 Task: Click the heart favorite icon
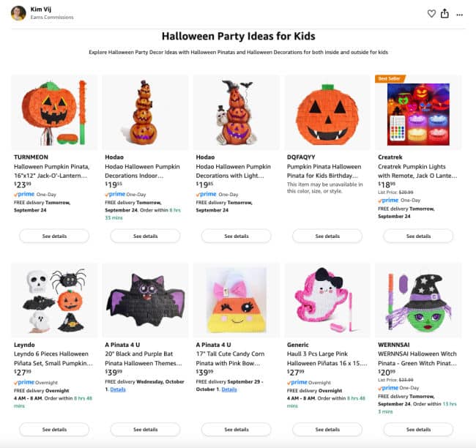click(431, 13)
